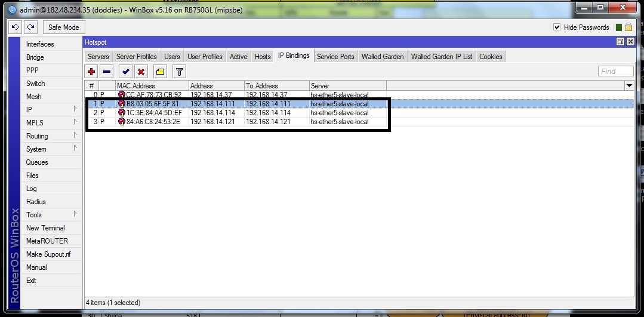This screenshot has height=317, width=644.
Task: Click the yellow padlock icon
Action: pos(628,27)
